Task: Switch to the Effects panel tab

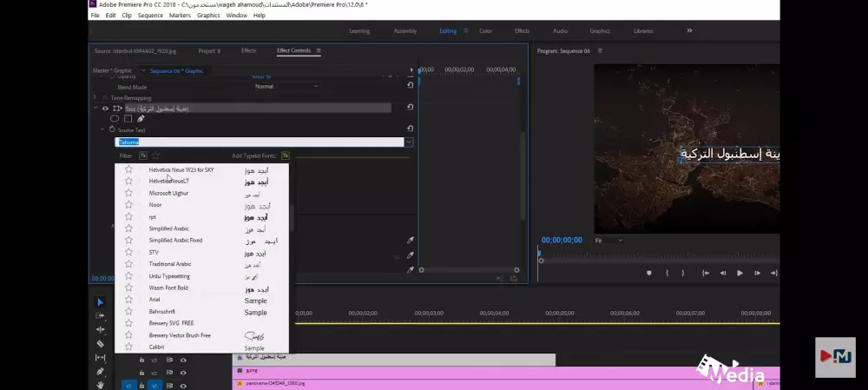Action: (248, 51)
